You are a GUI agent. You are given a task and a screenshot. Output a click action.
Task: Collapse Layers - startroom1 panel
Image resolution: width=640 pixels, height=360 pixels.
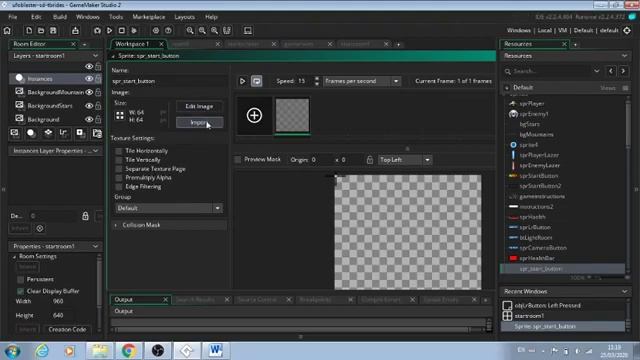(95, 56)
